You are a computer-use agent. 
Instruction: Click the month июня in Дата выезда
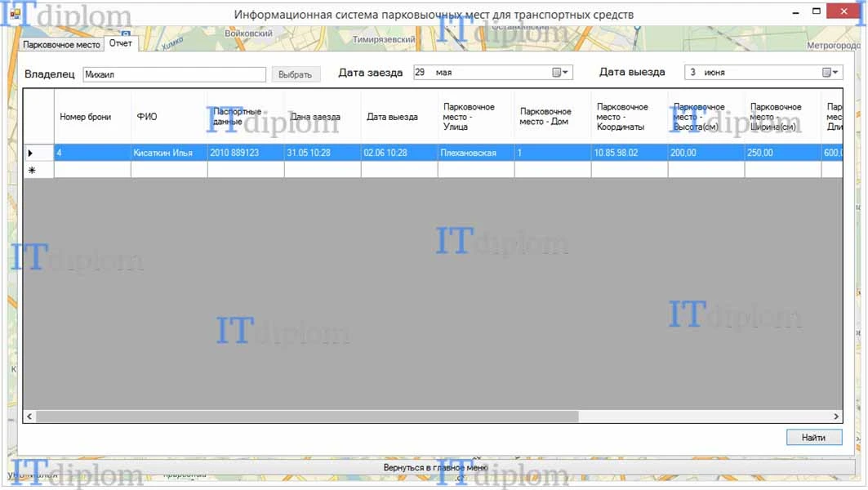pos(714,73)
